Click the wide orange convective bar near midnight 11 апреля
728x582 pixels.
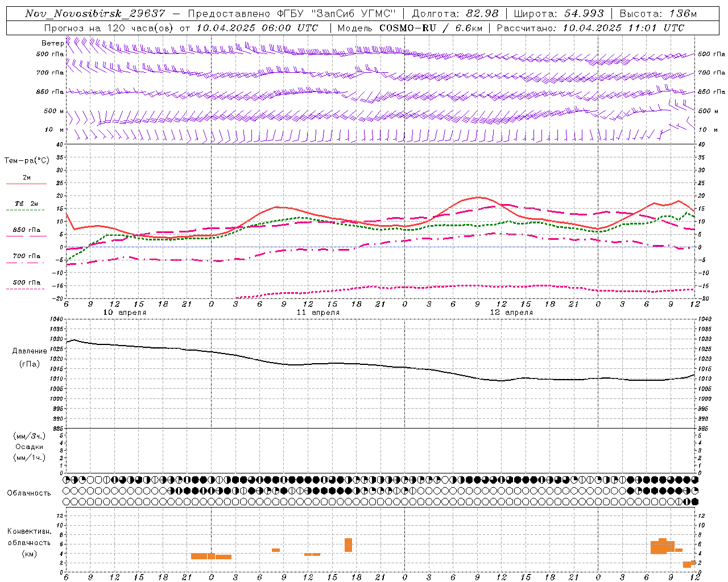[x=211, y=556]
